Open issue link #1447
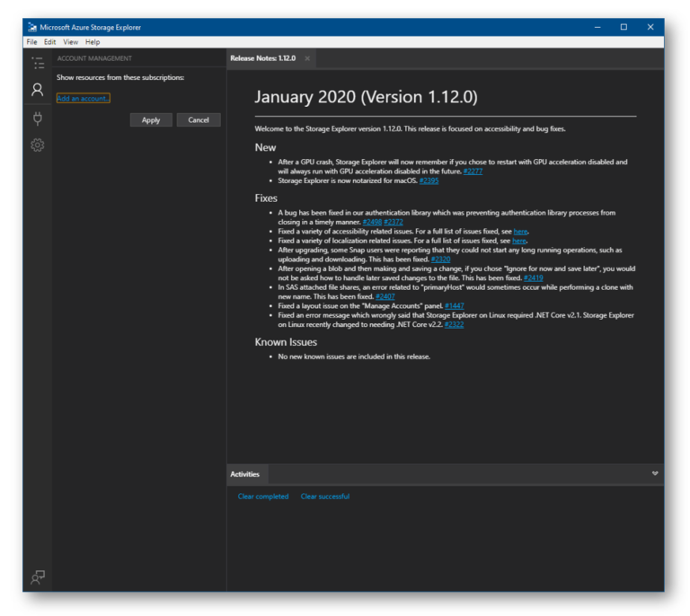Viewport: 690px width, 616px height. pos(455,306)
